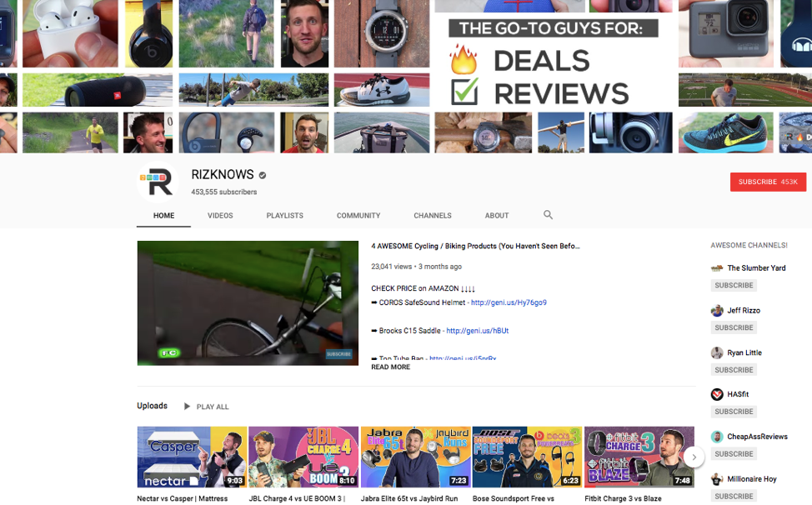Screen dimensions: 812x505
Task: Click the red SUBSCRIBE 453K button
Action: (768, 182)
